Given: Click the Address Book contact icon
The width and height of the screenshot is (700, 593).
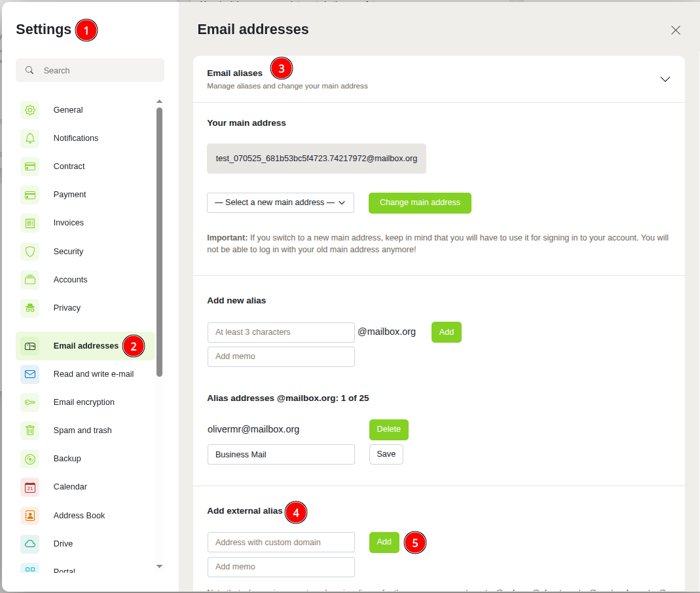Looking at the screenshot, I should click(29, 516).
